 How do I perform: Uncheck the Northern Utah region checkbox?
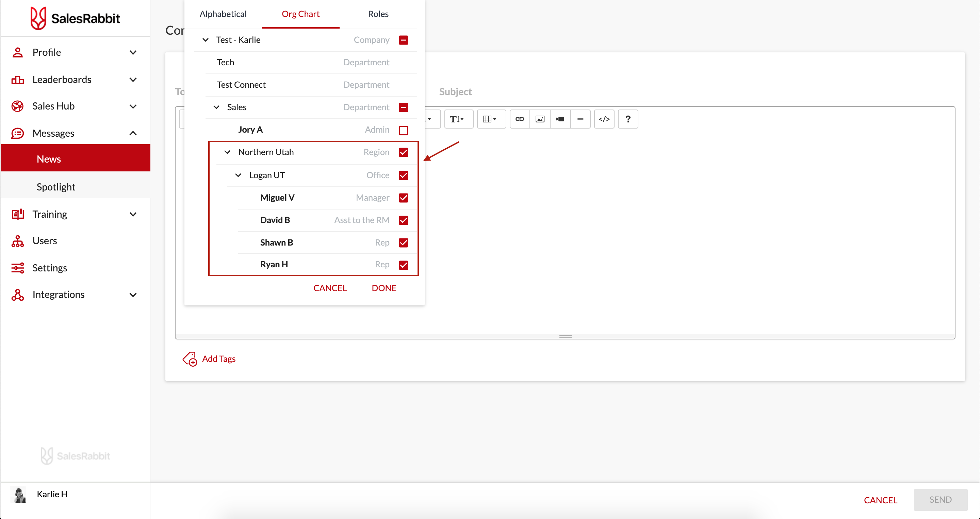click(403, 152)
